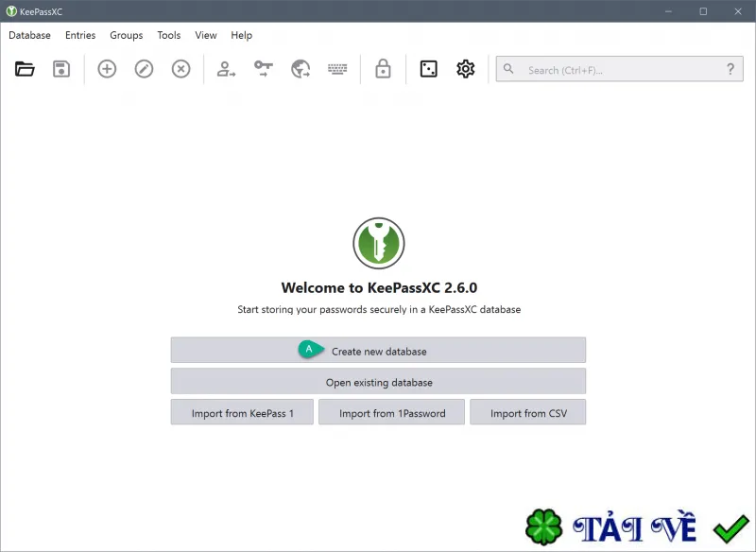Image resolution: width=756 pixels, height=552 pixels.
Task: Click Create new database button
Action: (379, 351)
